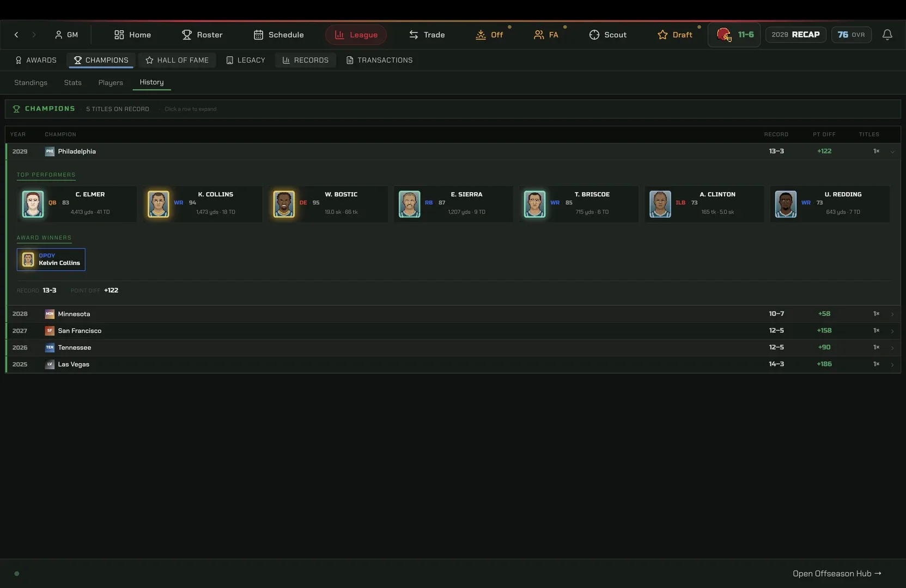Screen dimensions: 906x588
Task: Click Minnesota's 10-7 record cell
Action: pyautogui.click(x=776, y=314)
